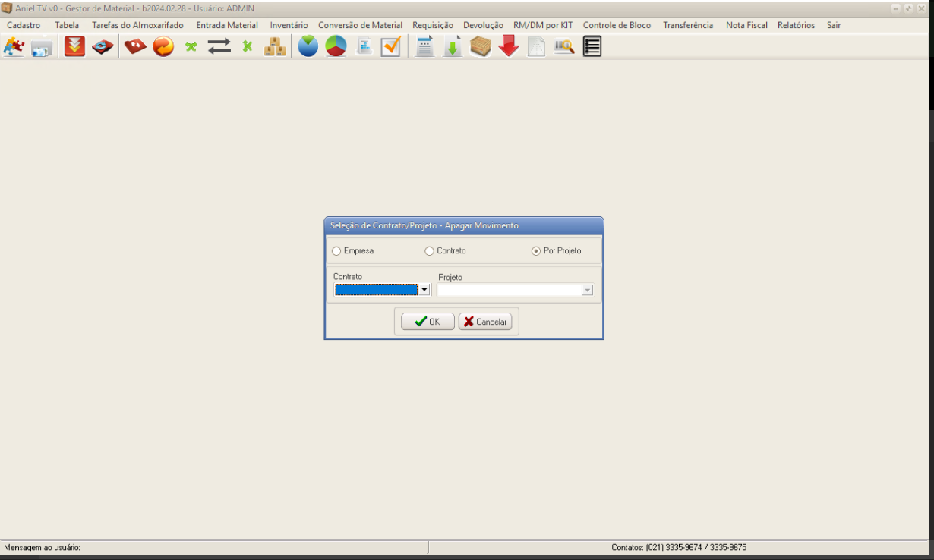Click the orange circular arrow icon

(x=163, y=47)
